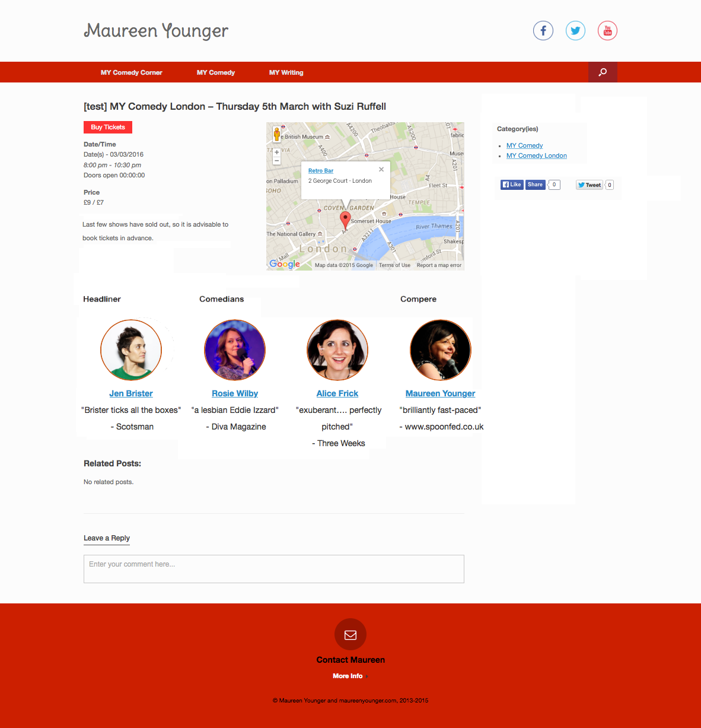Screen dimensions: 701x728
Task: Zoom in on the map
Action: pos(276,152)
